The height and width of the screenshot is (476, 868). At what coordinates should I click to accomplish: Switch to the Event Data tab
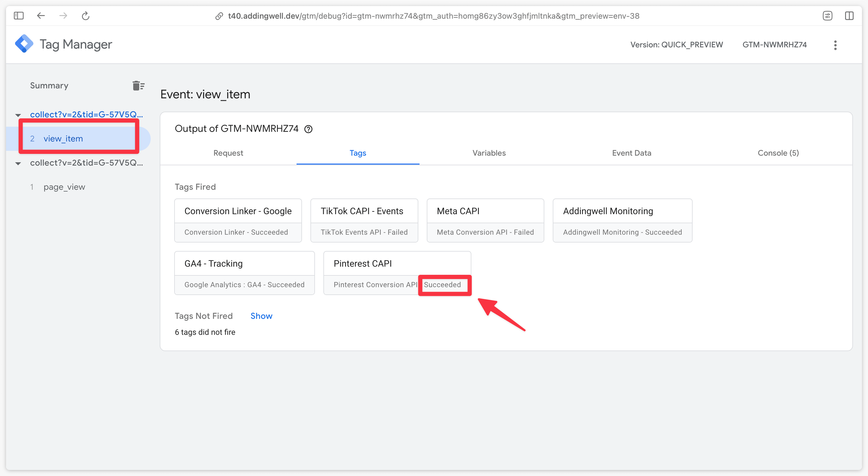tap(631, 153)
